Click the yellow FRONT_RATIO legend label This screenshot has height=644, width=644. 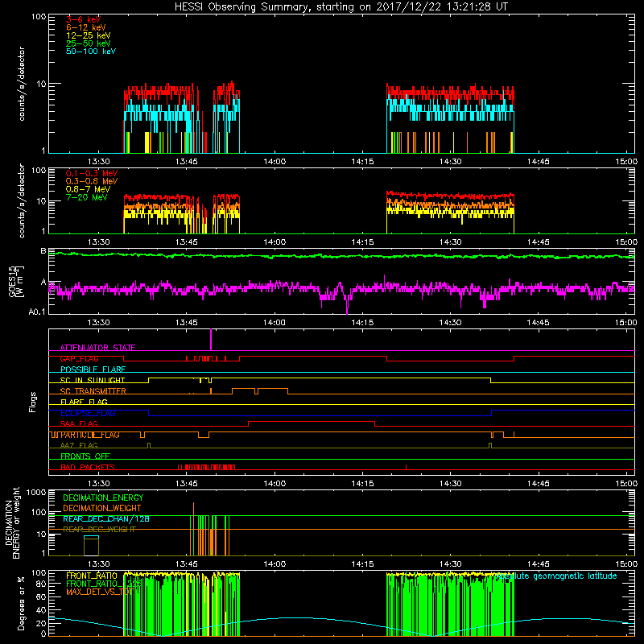tap(92, 576)
